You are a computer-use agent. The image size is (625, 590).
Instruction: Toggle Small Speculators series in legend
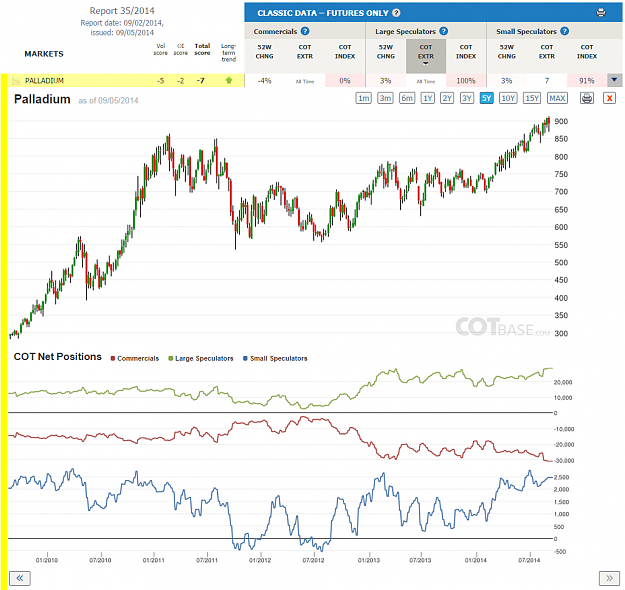click(275, 358)
